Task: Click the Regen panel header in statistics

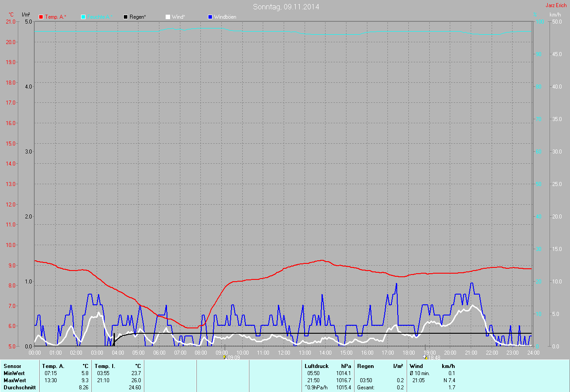Action: (x=365, y=366)
